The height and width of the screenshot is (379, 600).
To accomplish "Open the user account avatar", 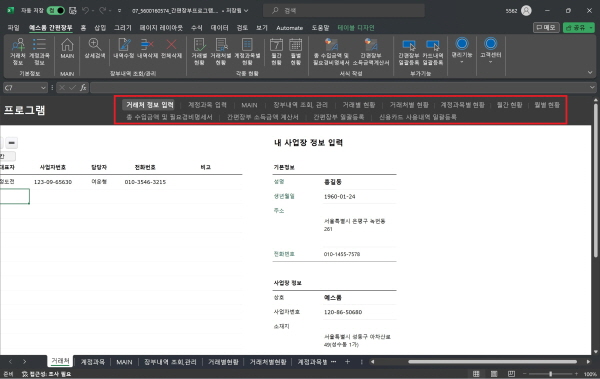I will point(527,11).
